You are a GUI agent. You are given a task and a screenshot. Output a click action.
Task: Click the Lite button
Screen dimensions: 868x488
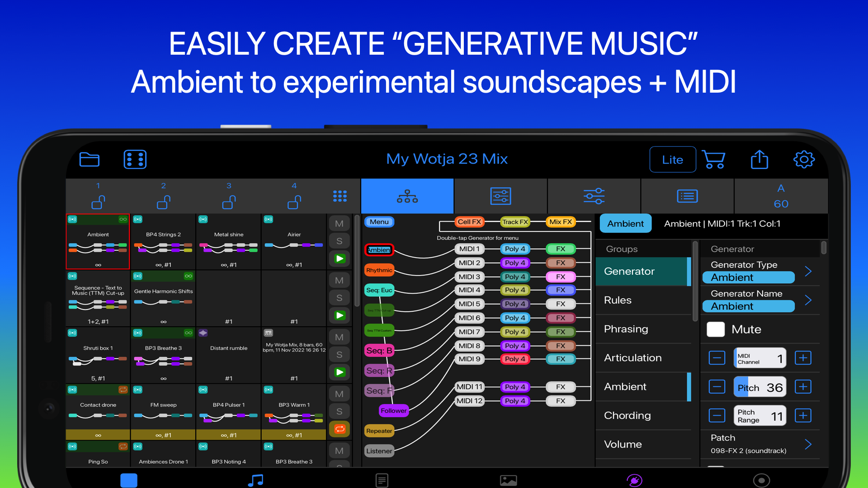(x=672, y=159)
